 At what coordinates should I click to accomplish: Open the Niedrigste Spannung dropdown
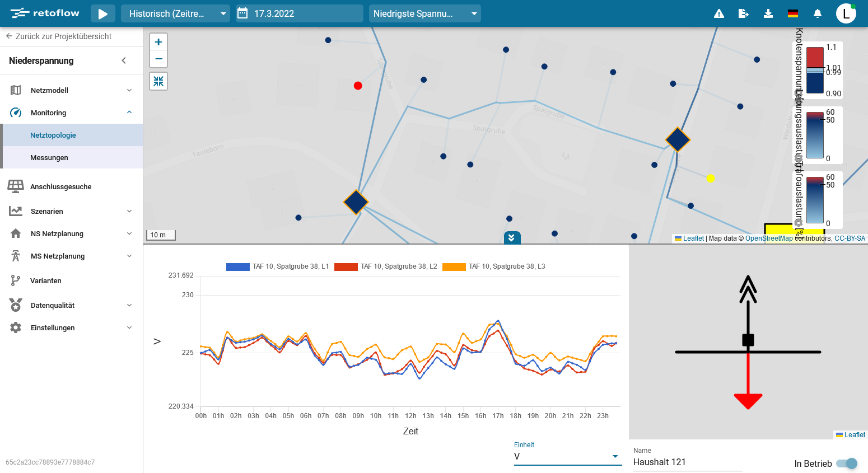424,13
